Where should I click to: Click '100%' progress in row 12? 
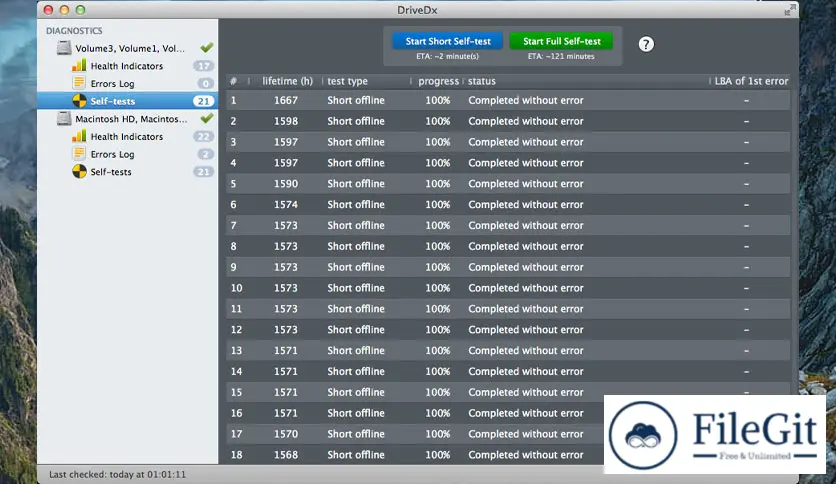click(437, 329)
